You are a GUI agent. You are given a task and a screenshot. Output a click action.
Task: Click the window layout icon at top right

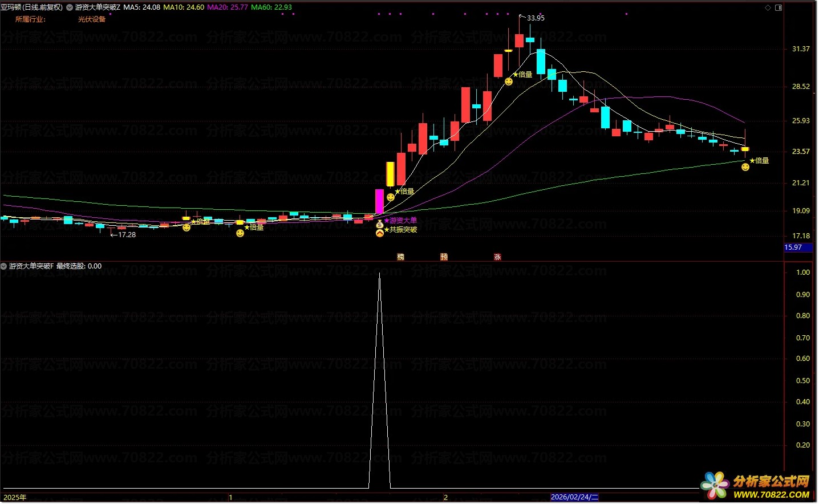pos(779,8)
